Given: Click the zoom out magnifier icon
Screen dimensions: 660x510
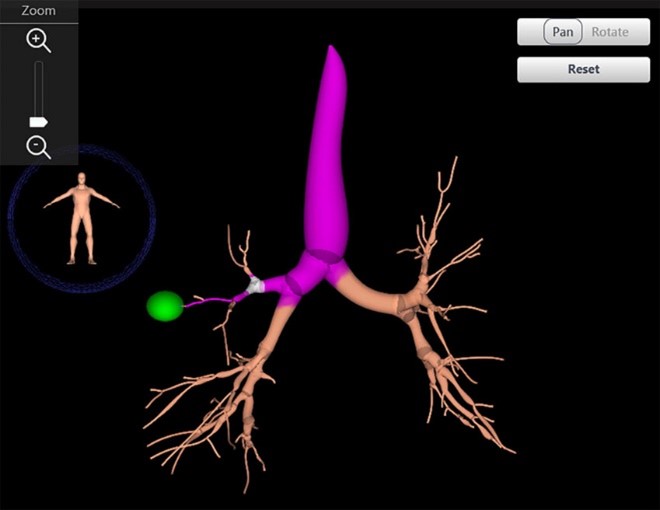Looking at the screenshot, I should [39, 148].
